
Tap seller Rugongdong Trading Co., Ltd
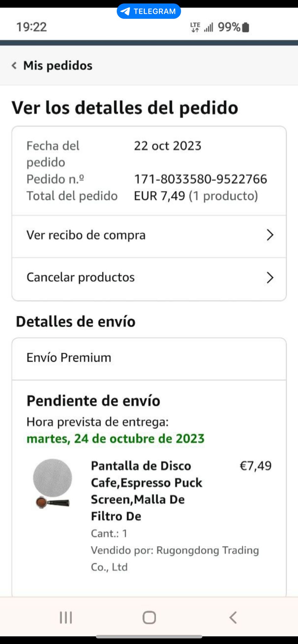coord(175,558)
